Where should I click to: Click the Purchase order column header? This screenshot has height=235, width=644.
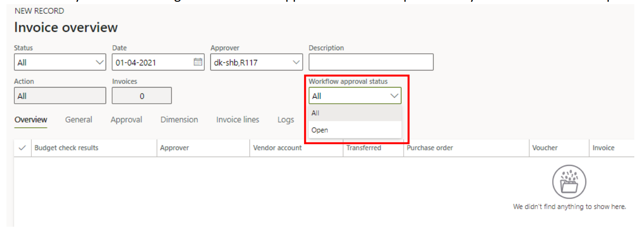[429, 148]
